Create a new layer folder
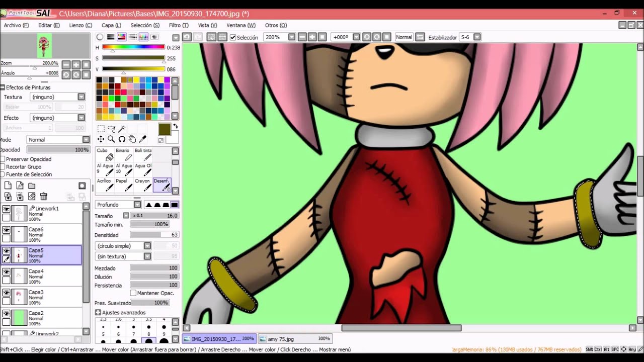Viewport: 644px width, 362px height. click(x=31, y=186)
